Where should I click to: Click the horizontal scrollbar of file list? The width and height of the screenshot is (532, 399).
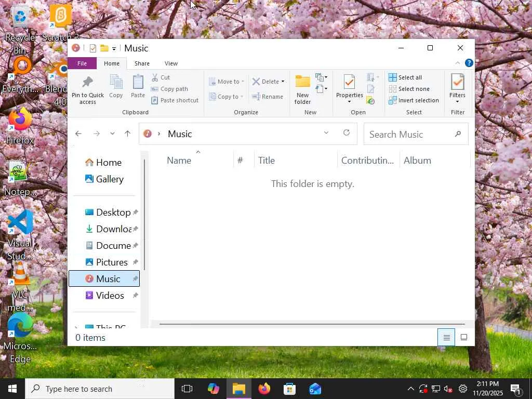312,324
